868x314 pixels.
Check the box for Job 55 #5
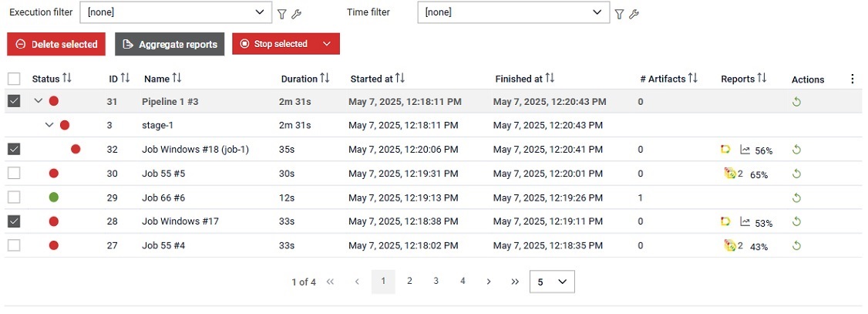14,174
